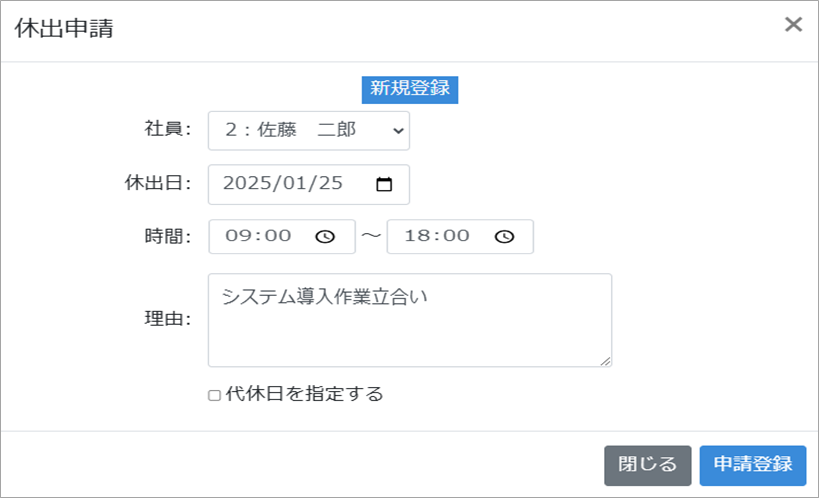Click the resize handle of the 理由 textarea
The width and height of the screenshot is (819, 498).
click(605, 360)
